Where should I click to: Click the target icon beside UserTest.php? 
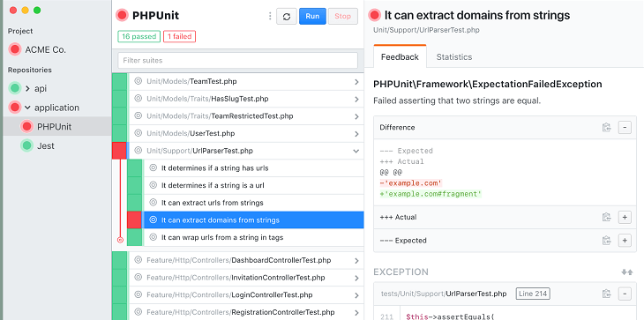tap(138, 133)
